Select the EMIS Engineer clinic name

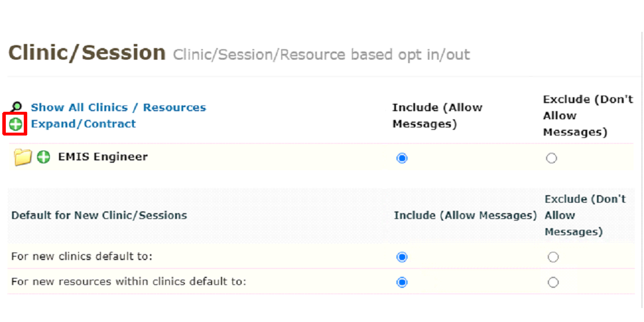point(103,156)
